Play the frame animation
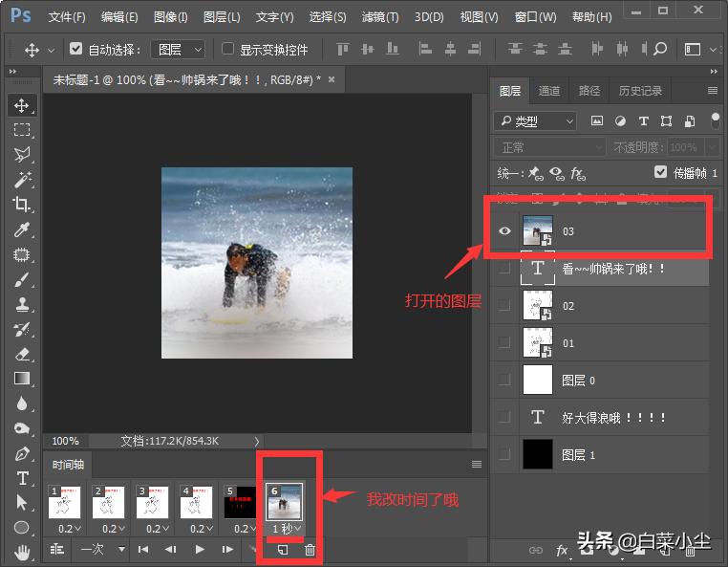Viewport: 728px width, 567px height. (x=200, y=550)
